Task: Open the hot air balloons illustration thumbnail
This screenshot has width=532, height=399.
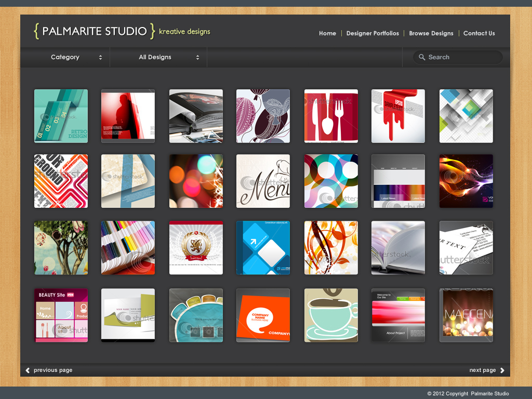Action: (263, 116)
